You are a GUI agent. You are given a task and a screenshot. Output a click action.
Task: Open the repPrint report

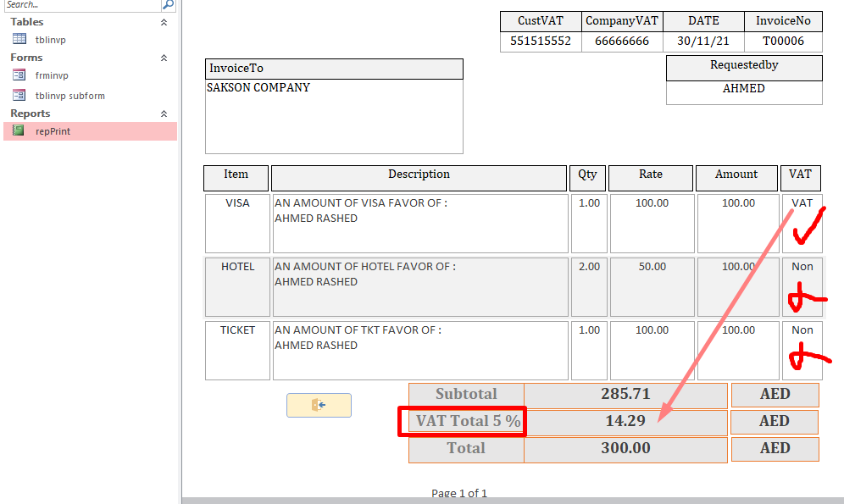pos(53,131)
